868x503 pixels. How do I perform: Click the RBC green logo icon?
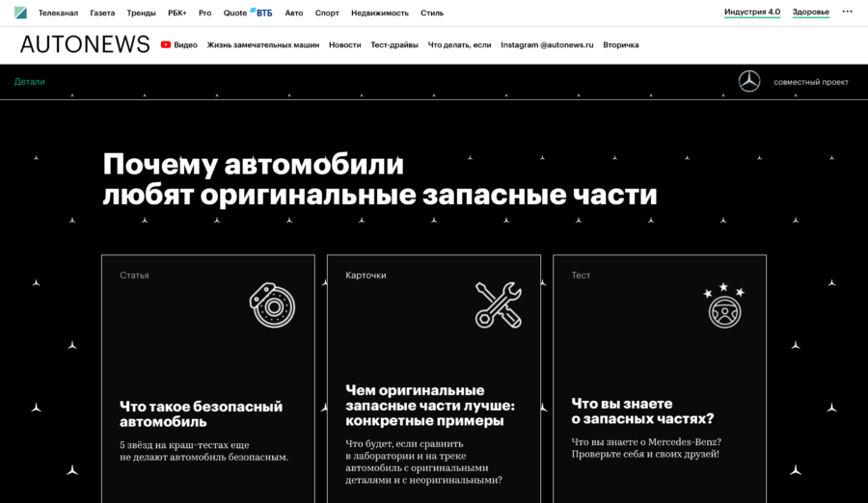click(x=20, y=13)
